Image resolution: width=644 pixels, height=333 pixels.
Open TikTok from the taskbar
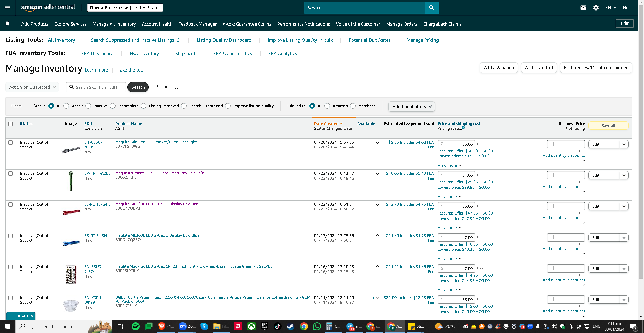277,326
